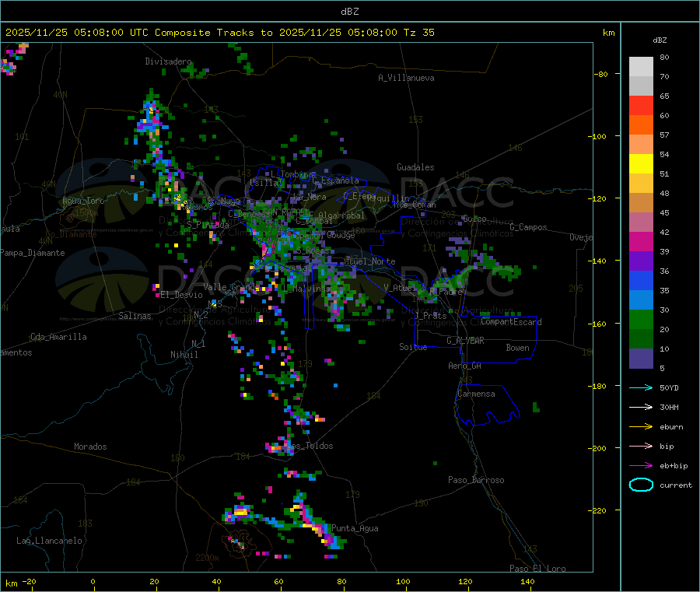Image resolution: width=700 pixels, height=592 pixels.
Task: Click the 'Aero_GA' map label
Action: (464, 366)
